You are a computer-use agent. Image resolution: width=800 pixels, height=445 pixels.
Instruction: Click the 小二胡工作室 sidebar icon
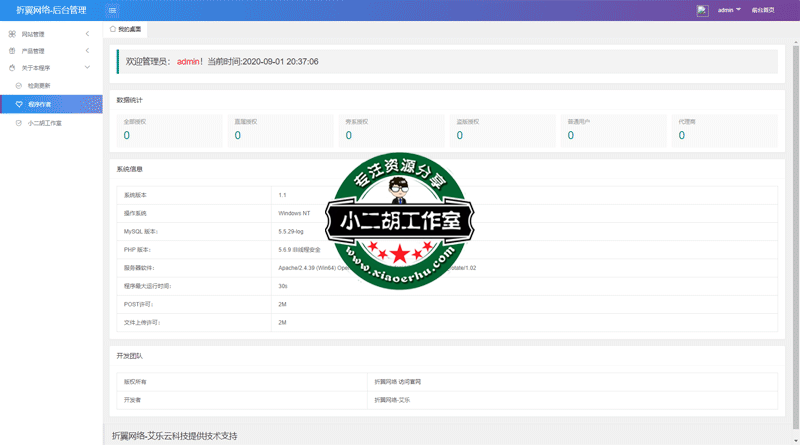pyautogui.click(x=19, y=123)
